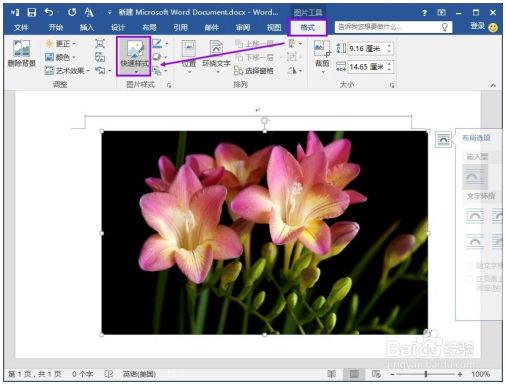Open the Size (大小) dialog launcher
The width and height of the screenshot is (506, 385).
[392, 85]
